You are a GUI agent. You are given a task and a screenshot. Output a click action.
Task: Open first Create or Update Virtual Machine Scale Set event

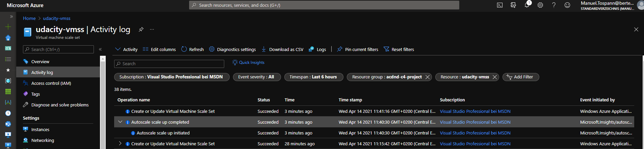[x=173, y=111]
